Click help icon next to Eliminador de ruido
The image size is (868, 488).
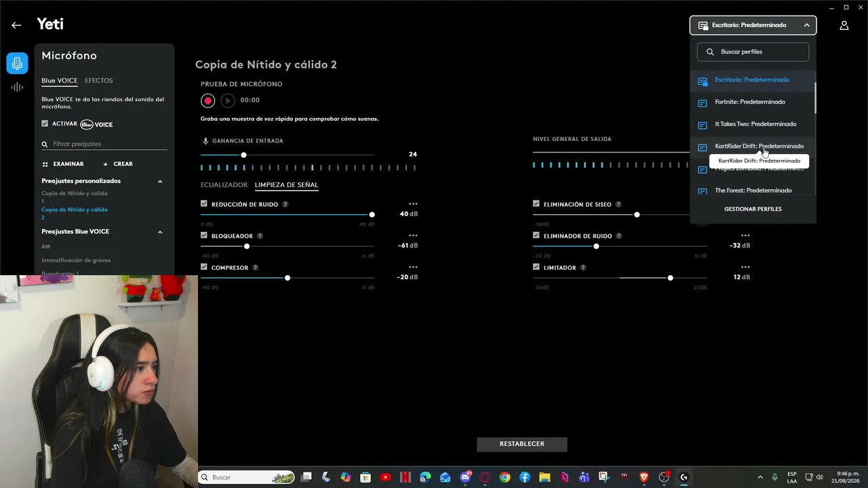(x=619, y=236)
